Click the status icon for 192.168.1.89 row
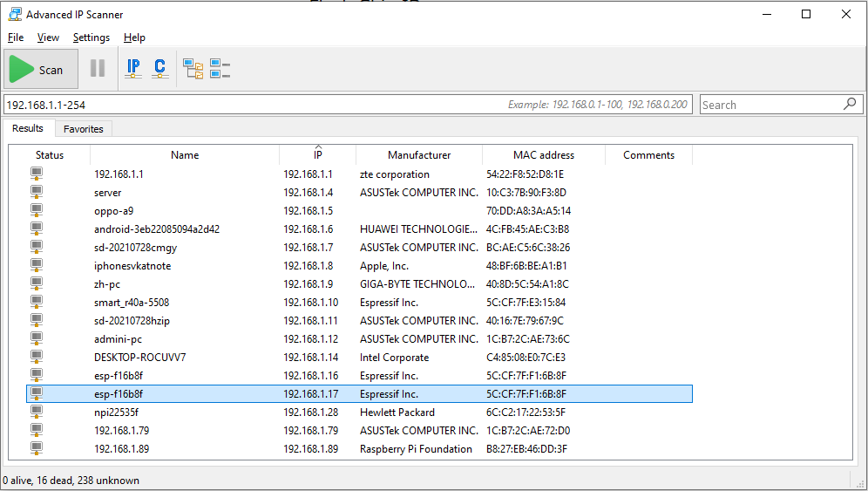868x491 pixels. (37, 447)
